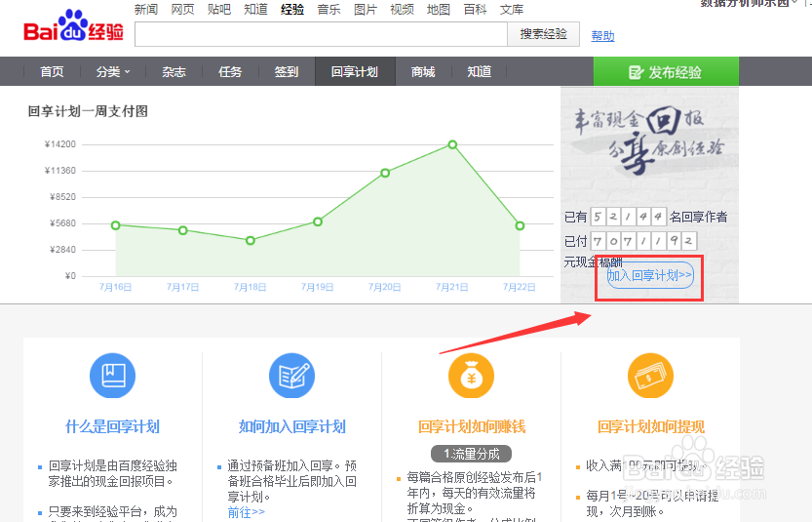The image size is (812, 522).
Task: Select the 回享计划 navigation tab
Action: [355, 71]
